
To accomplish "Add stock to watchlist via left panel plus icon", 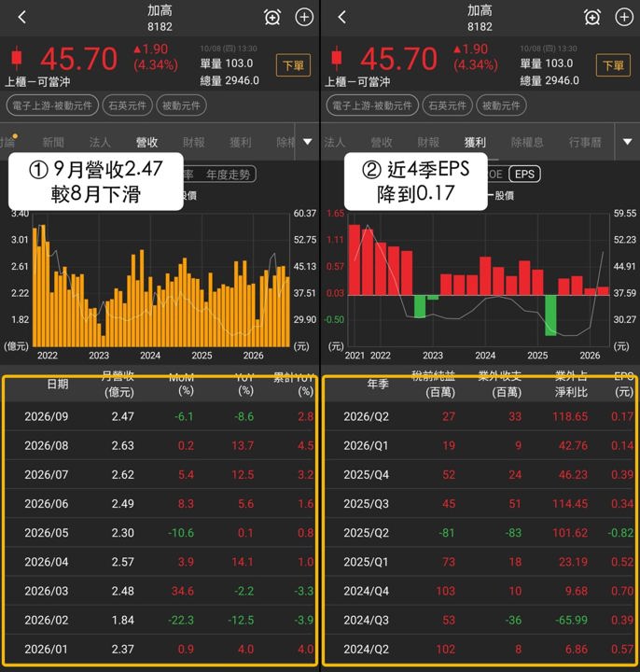I will pyautogui.click(x=304, y=17).
